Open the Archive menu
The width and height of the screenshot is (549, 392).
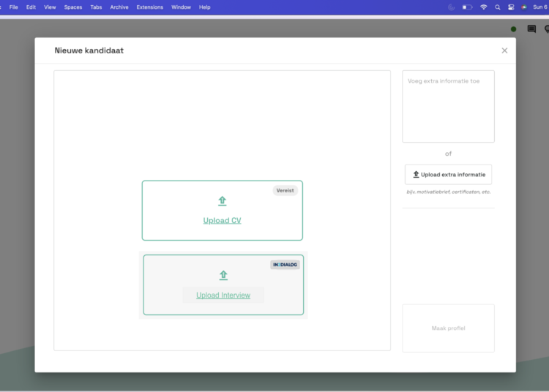119,7
